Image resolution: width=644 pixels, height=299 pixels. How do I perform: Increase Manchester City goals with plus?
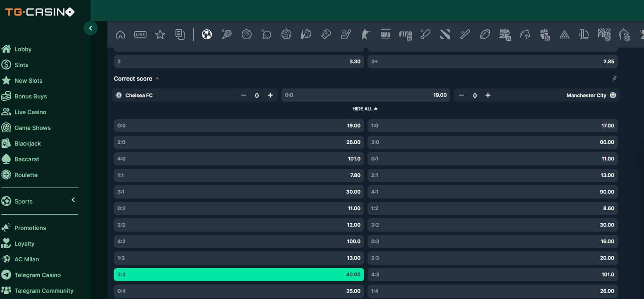[488, 95]
